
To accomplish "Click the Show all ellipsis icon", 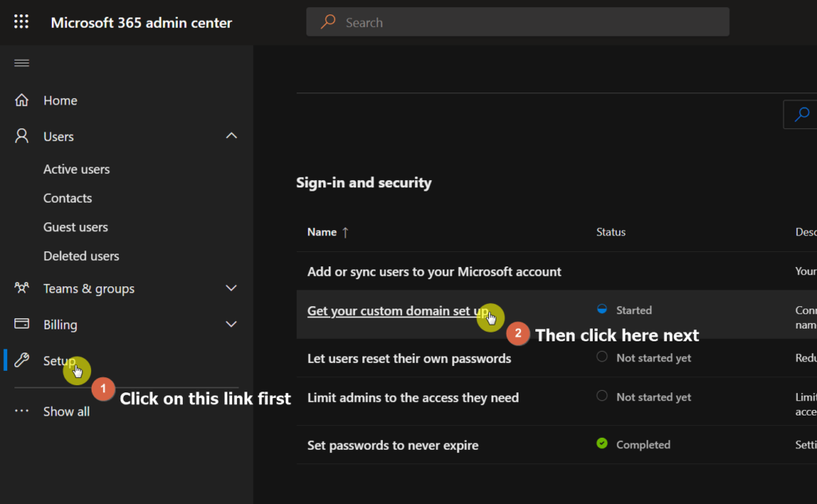I will [22, 411].
